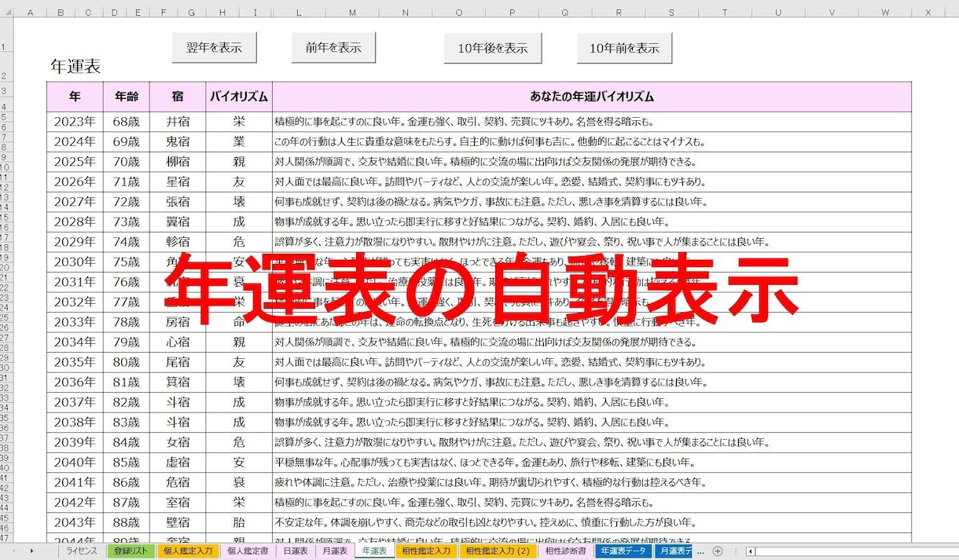The image size is (959, 560).
Task: Select the 心宿 cell
Action: click(178, 342)
